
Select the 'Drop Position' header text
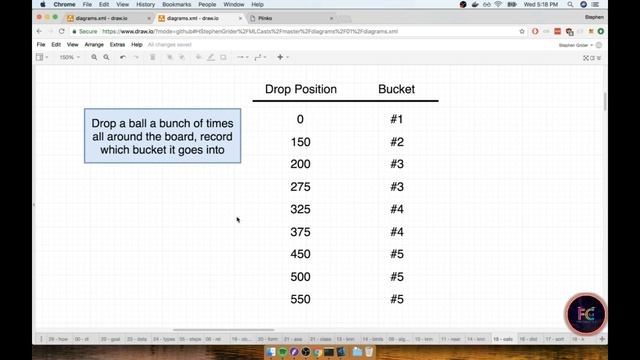tap(301, 89)
